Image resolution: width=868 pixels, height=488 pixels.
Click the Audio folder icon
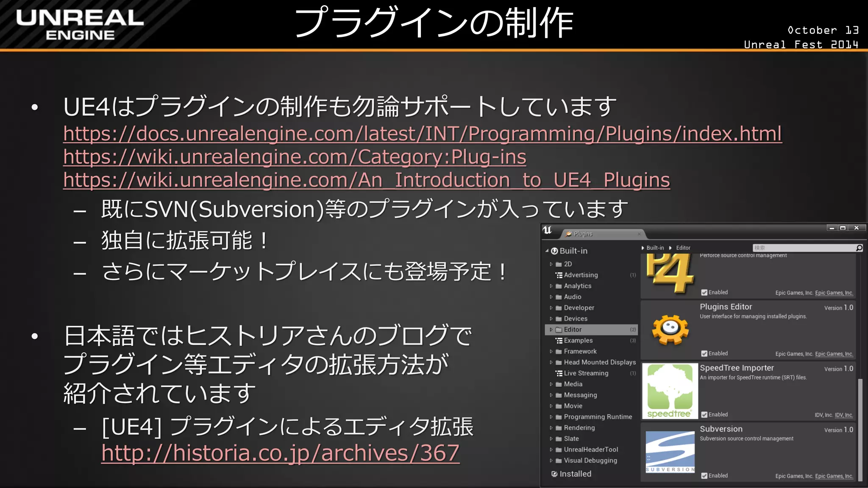pos(559,297)
